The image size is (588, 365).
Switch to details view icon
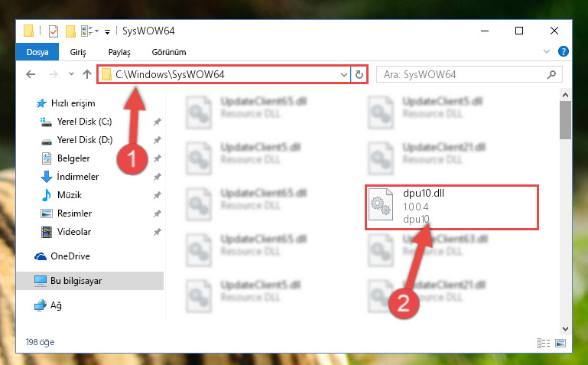coord(544,343)
